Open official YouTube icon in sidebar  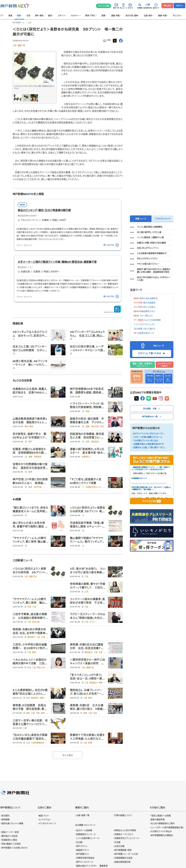click(155, 398)
